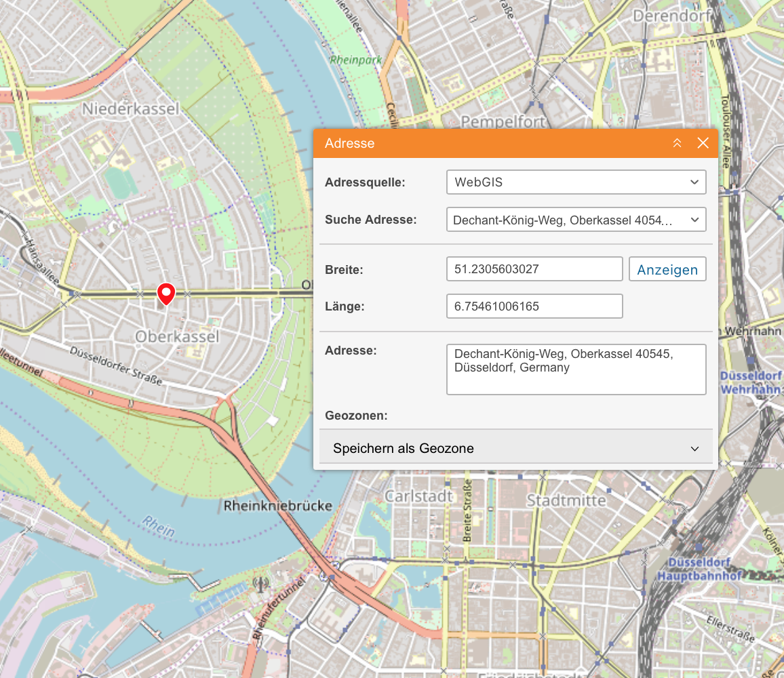Close the Adresse dialog

703,143
